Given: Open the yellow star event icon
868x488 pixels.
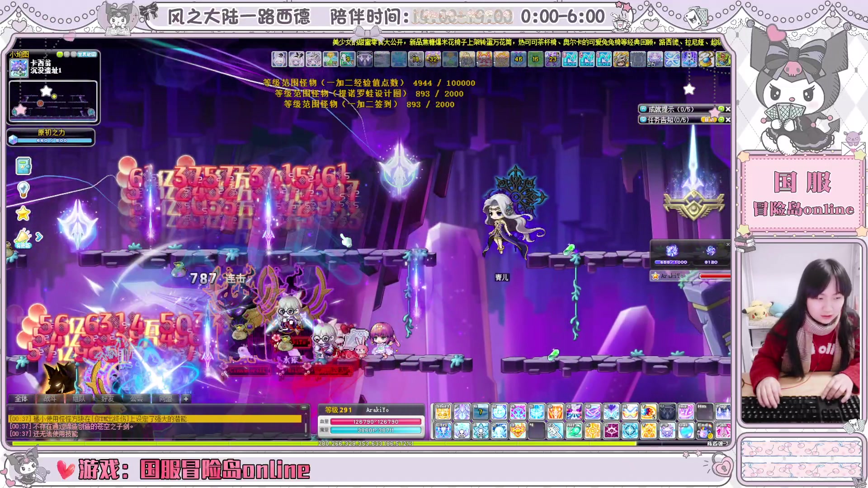Looking at the screenshot, I should point(23,213).
